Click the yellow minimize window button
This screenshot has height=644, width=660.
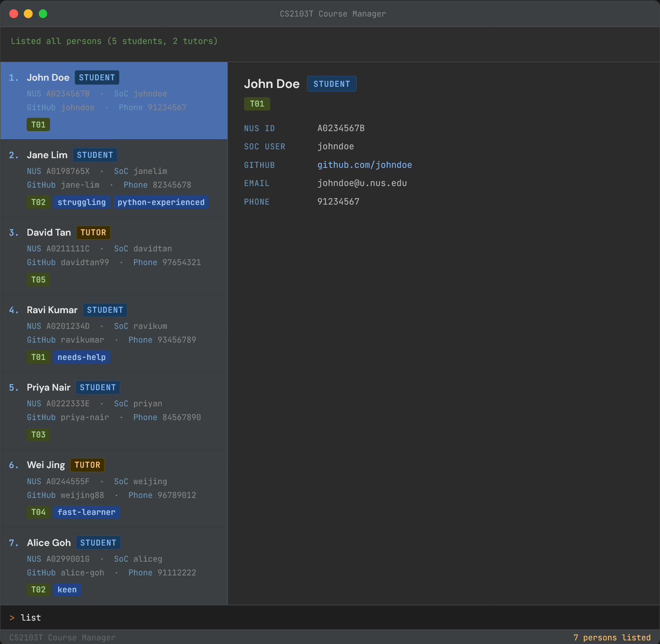coord(28,14)
